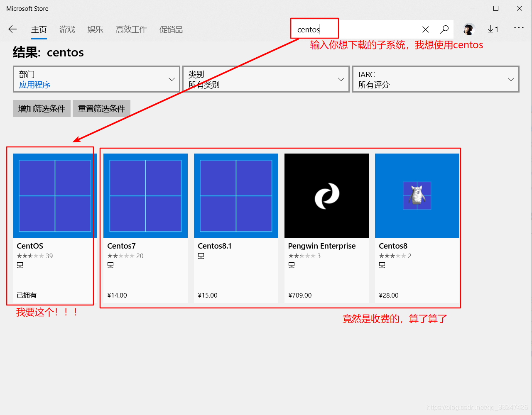Click the 已拥有 label on CentOS
This screenshot has height=415, width=532.
coord(27,295)
